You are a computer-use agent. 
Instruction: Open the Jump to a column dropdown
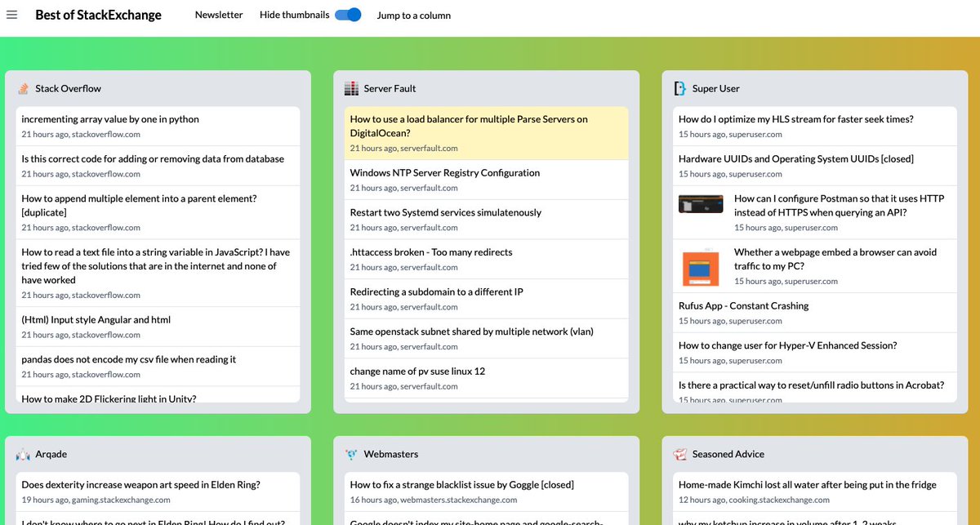[413, 15]
